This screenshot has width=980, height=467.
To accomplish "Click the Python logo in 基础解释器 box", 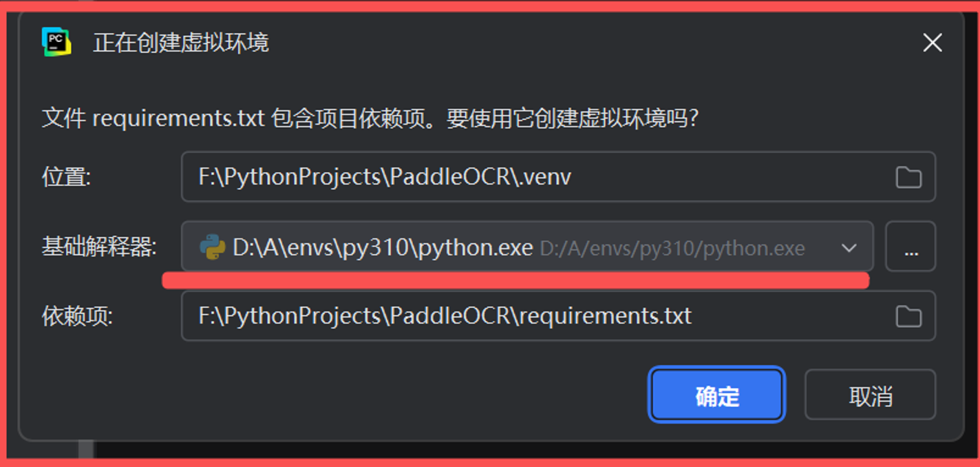I will click(213, 247).
